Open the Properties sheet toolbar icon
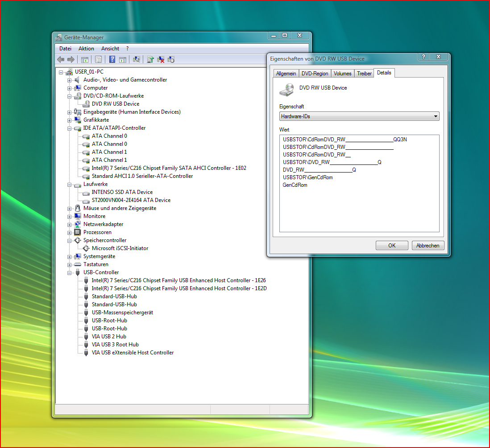The height and width of the screenshot is (448, 490). pyautogui.click(x=99, y=59)
